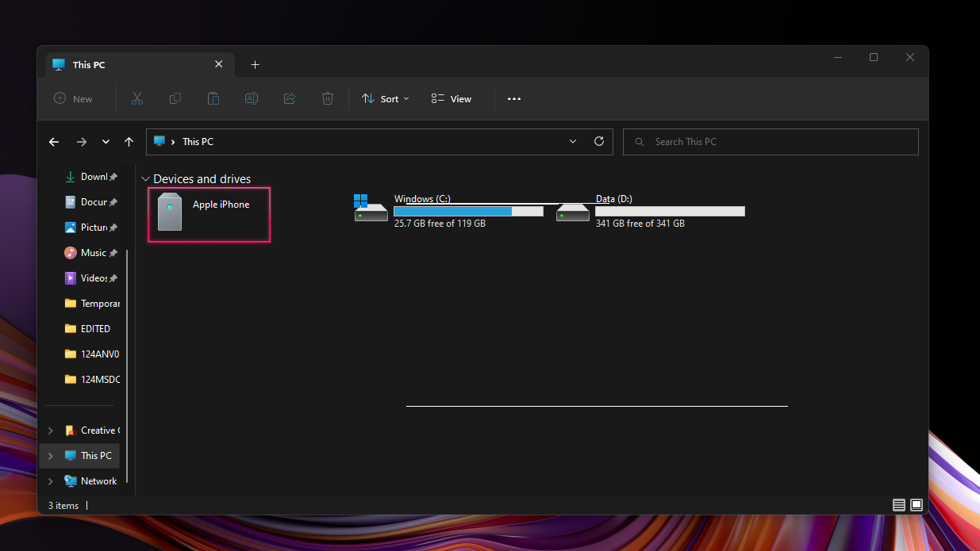980x551 pixels.
Task: Click the New button
Action: coord(73,98)
